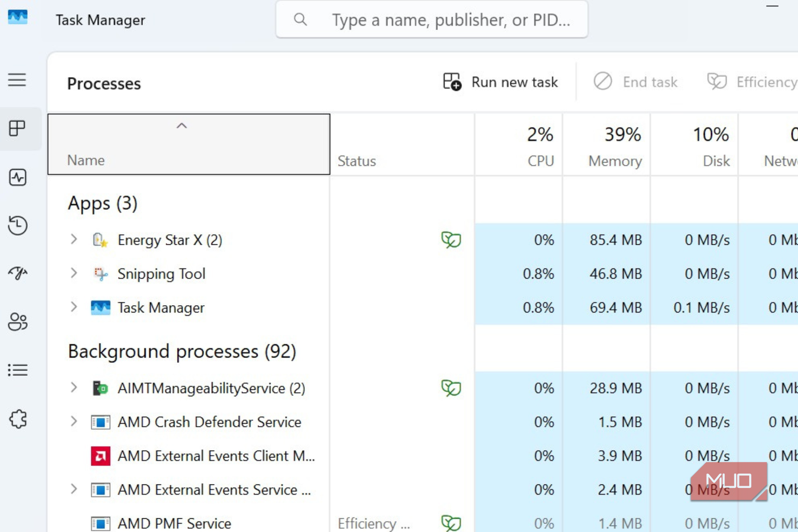This screenshot has width=798, height=532.
Task: View the Users section
Action: coord(17,322)
